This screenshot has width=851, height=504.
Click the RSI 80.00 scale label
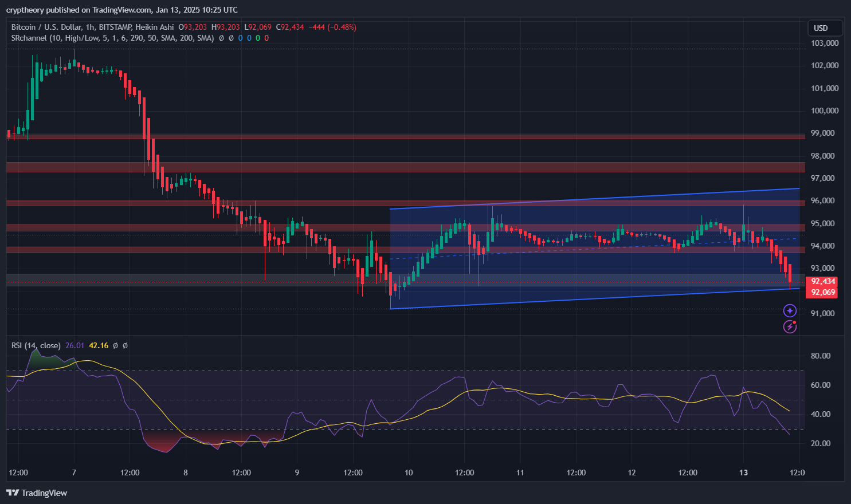click(x=821, y=356)
